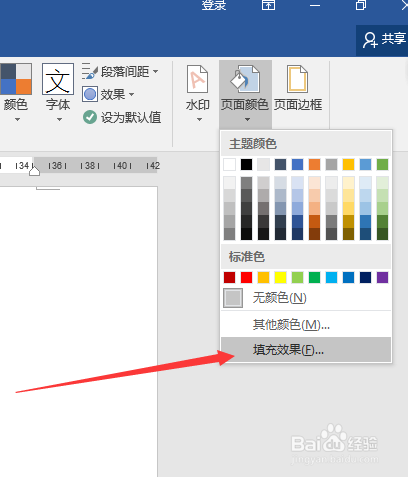
Task: Pick the yellow standard color swatch
Action: click(x=280, y=277)
